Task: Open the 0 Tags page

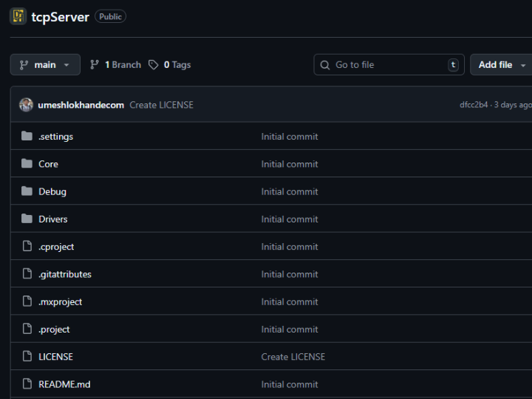Action: point(170,65)
